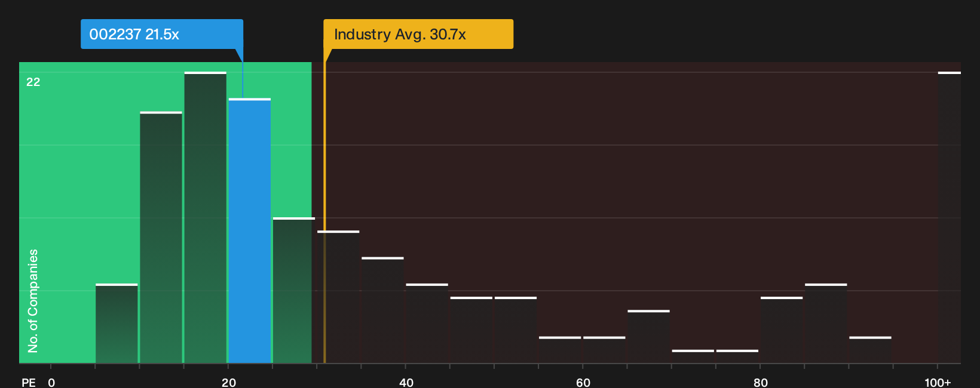Select the highlighted blue 20-25 PE bar
980x388 pixels.
(x=250, y=231)
